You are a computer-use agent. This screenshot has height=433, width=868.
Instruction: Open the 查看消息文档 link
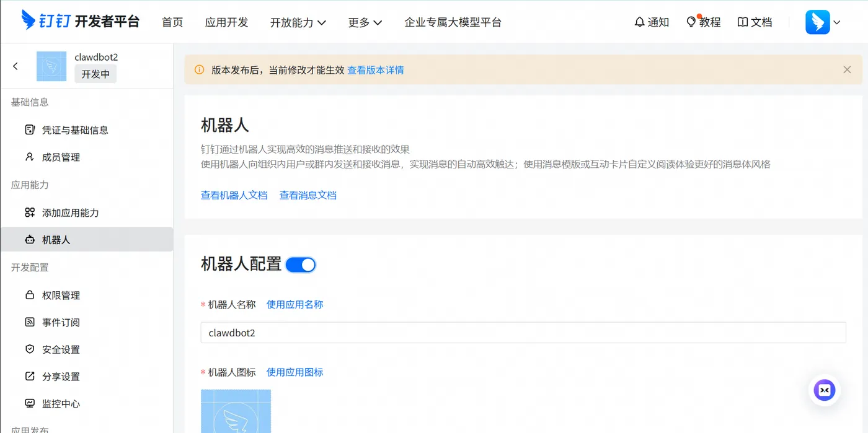click(308, 195)
